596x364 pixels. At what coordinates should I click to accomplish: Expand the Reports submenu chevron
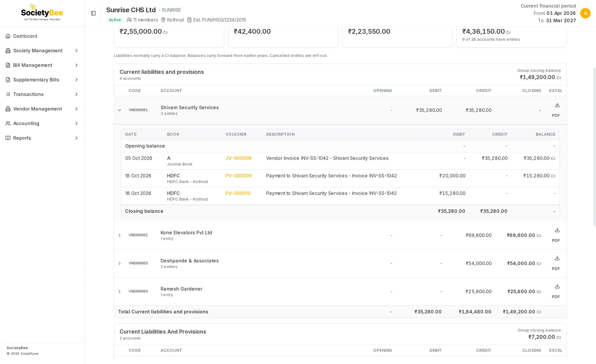tap(76, 138)
